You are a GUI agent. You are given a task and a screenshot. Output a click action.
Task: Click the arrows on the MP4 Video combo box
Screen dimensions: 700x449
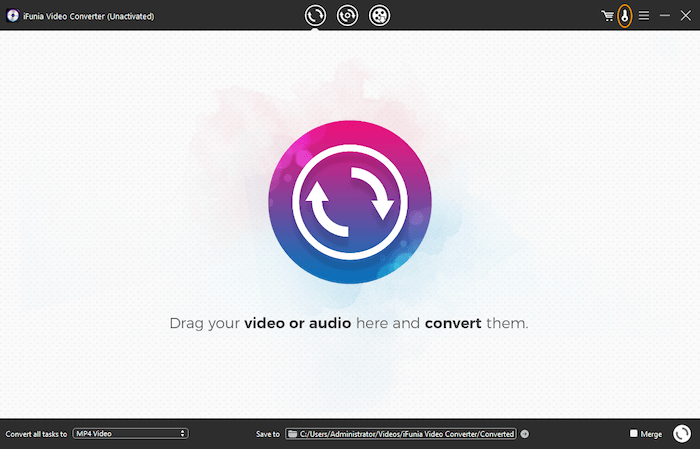pyautogui.click(x=182, y=434)
